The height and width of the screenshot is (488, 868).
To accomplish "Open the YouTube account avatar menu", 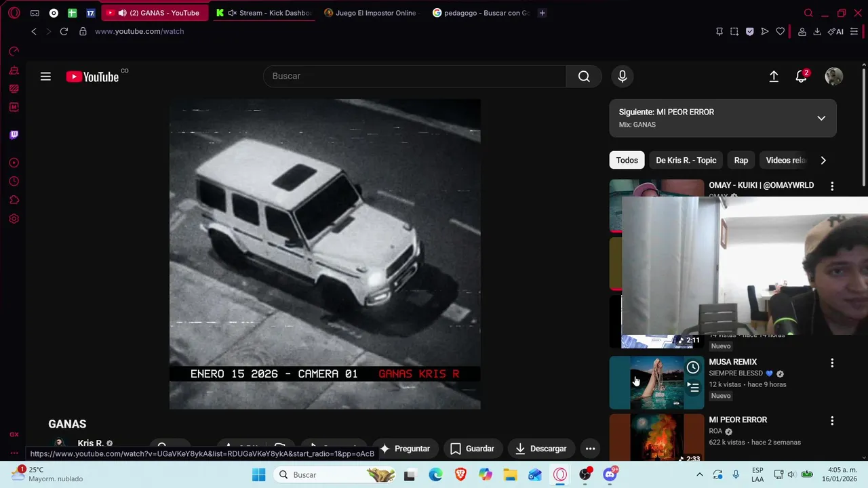I will (x=833, y=77).
